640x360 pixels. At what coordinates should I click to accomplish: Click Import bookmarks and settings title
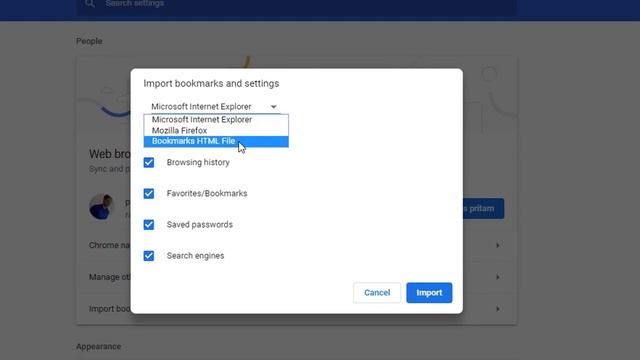coord(211,83)
